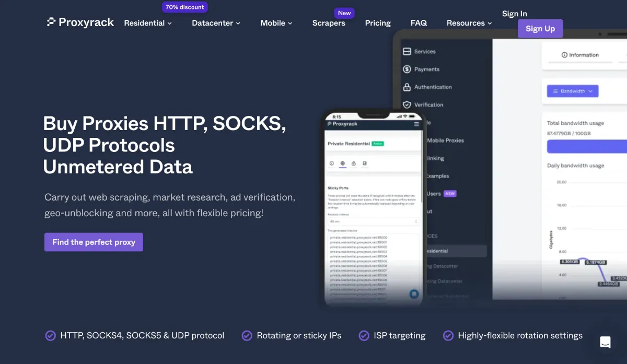Screen dimensions: 627x364
Task: Click the total bandwidth usage progress bar
Action: coord(587,146)
